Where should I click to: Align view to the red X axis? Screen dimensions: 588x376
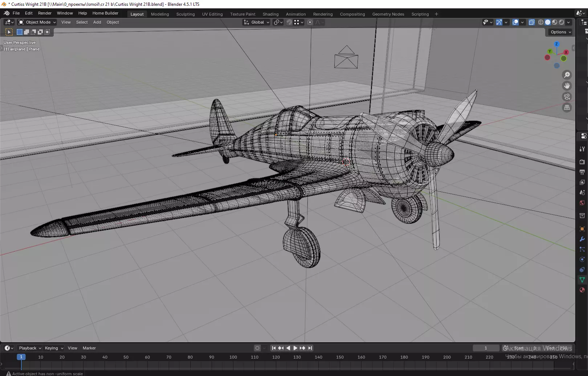point(566,52)
